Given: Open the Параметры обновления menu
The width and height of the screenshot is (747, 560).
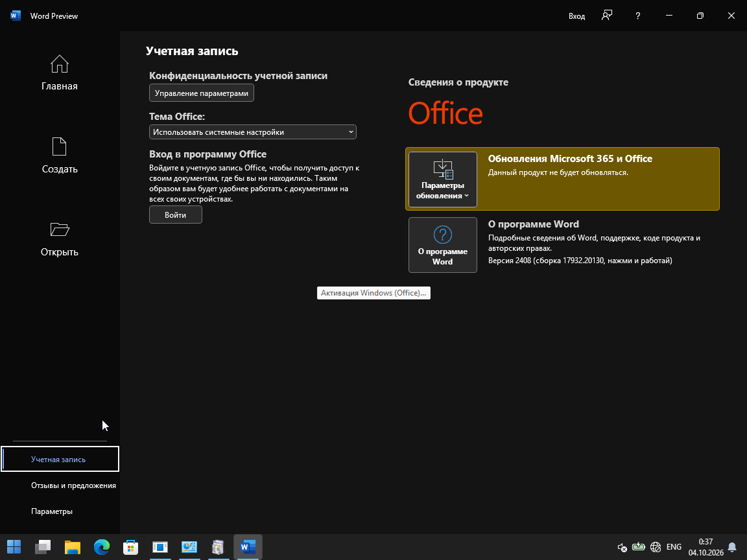Looking at the screenshot, I should click(443, 180).
